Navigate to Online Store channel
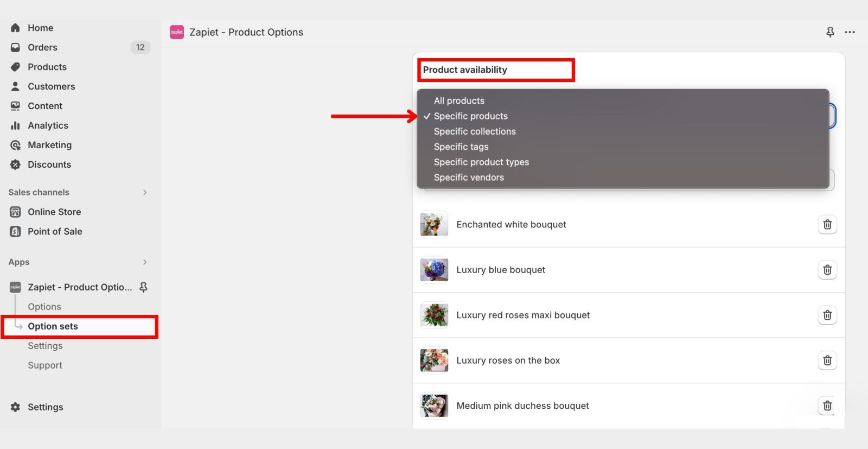Viewport: 868px width, 449px height. click(54, 212)
